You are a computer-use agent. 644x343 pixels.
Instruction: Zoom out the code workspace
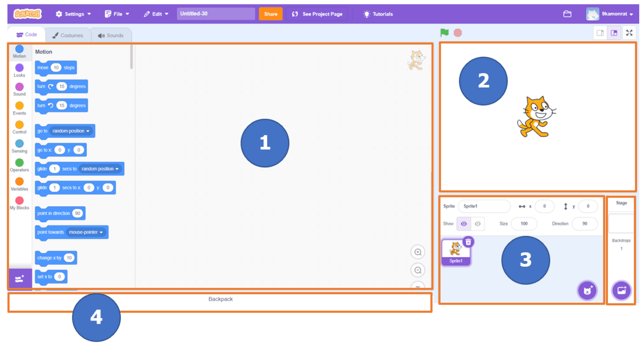click(418, 270)
